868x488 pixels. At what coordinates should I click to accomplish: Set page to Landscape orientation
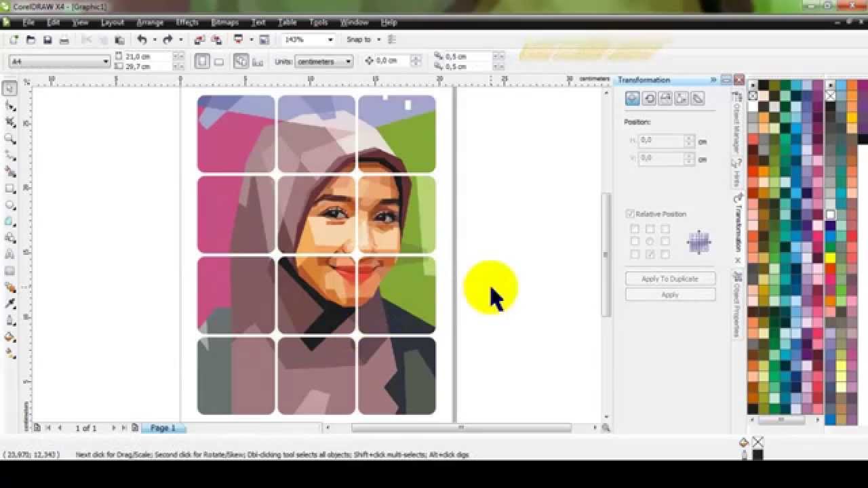tap(219, 62)
